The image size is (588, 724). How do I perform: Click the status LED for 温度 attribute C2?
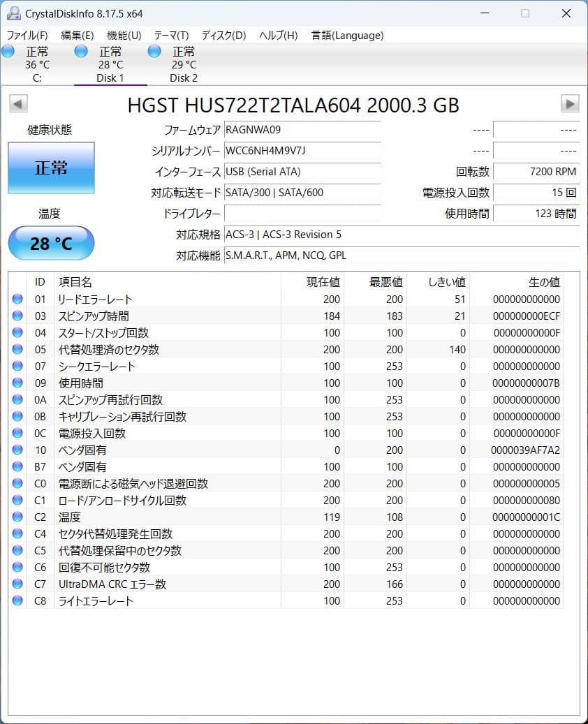(x=17, y=517)
